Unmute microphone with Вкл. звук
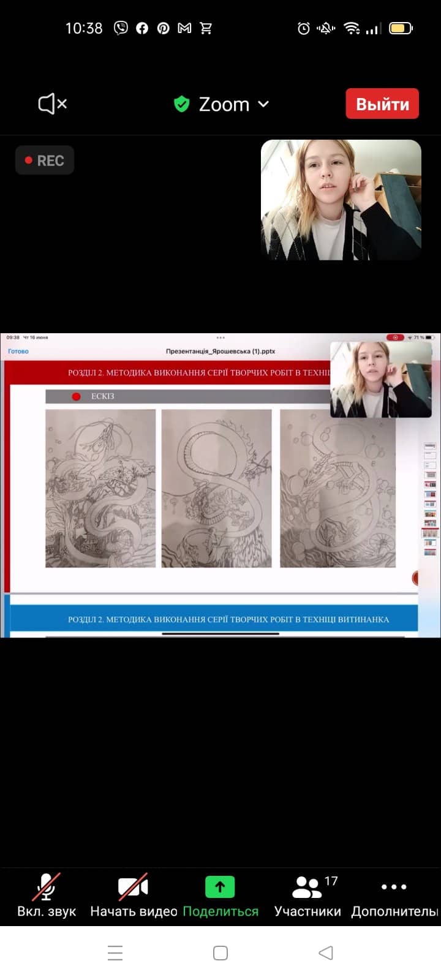The height and width of the screenshot is (980, 441). (47, 895)
